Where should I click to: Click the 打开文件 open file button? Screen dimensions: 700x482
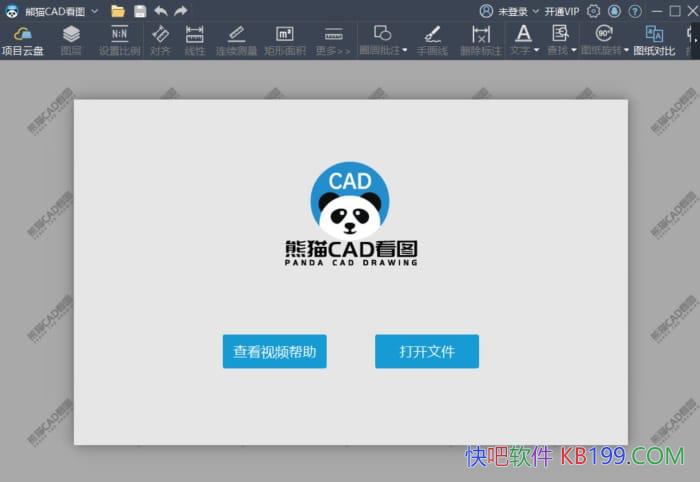click(x=427, y=351)
